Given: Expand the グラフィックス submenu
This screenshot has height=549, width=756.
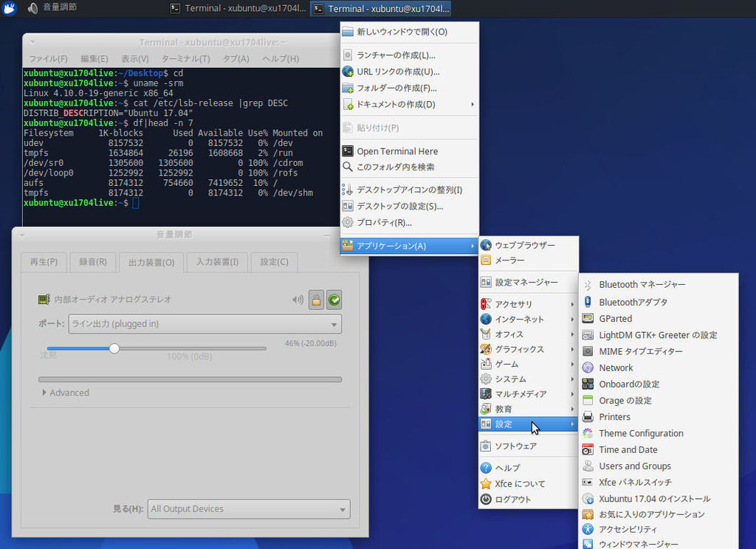Looking at the screenshot, I should (x=528, y=349).
